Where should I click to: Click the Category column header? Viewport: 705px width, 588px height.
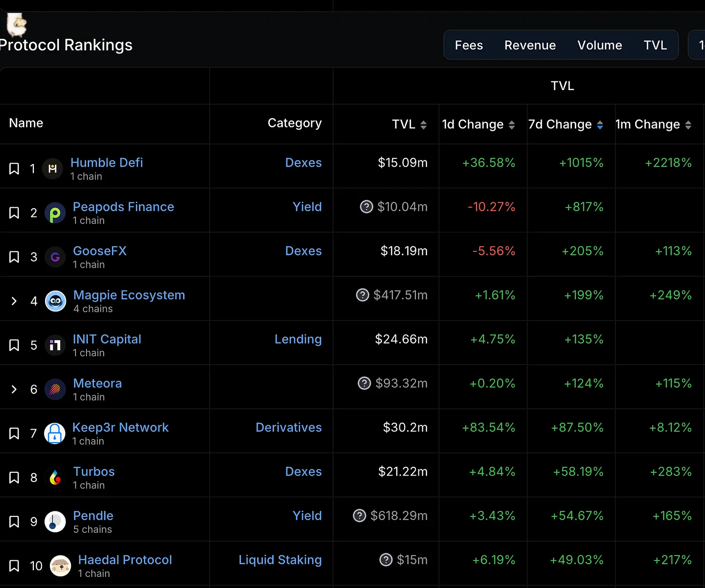[x=295, y=124]
